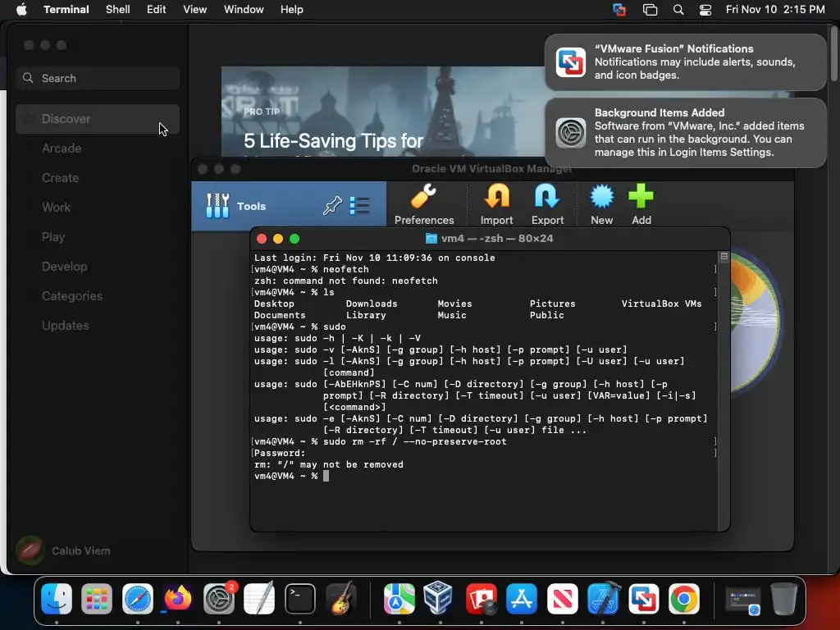Open Photo Booth from the Dock

point(481,598)
